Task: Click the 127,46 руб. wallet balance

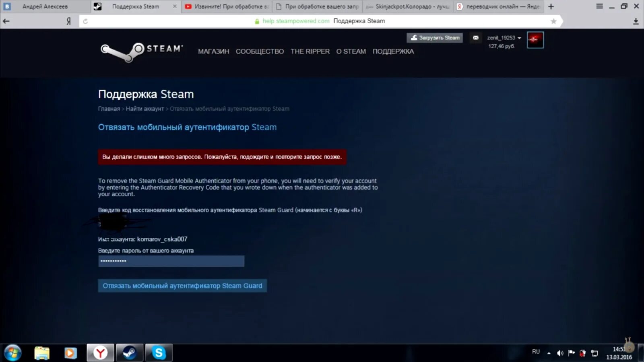Action: [x=502, y=46]
